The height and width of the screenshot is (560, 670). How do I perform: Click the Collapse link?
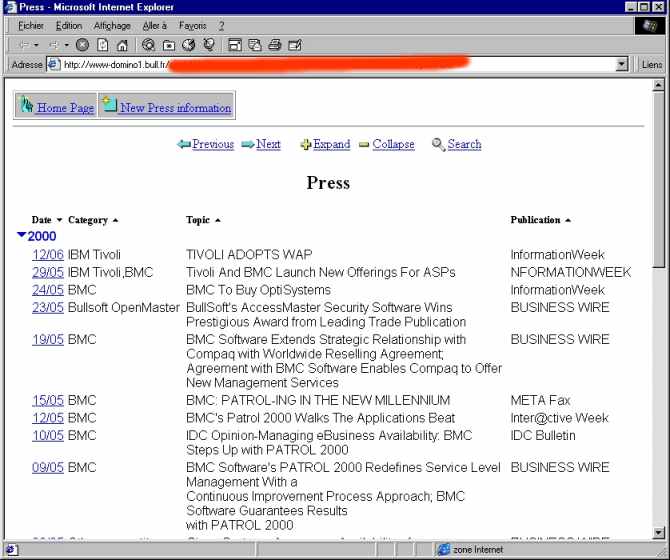(393, 144)
